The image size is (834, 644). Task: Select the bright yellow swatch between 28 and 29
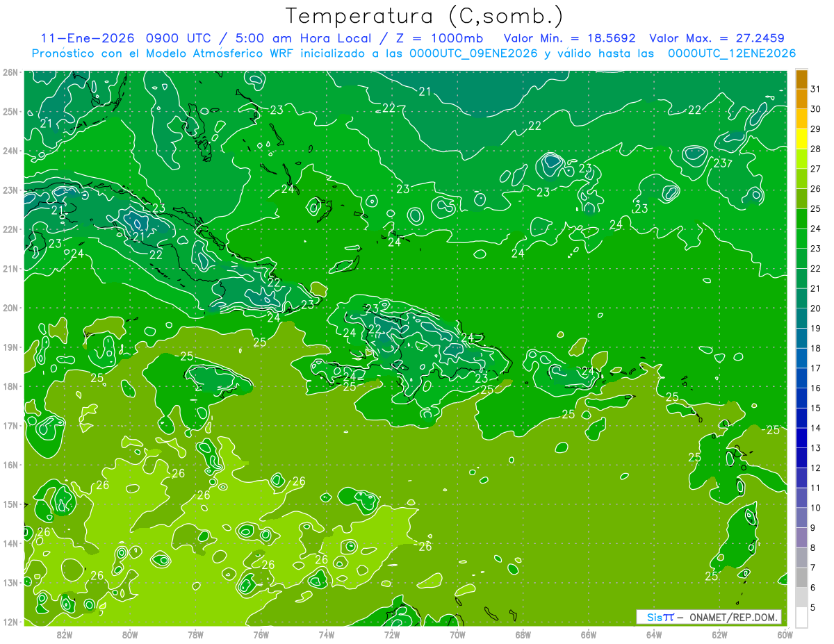(801, 139)
